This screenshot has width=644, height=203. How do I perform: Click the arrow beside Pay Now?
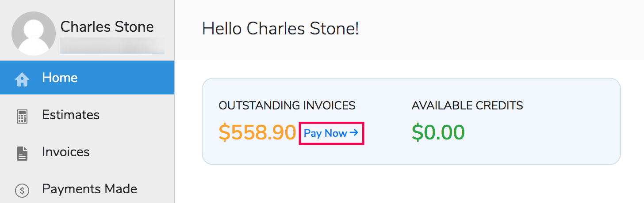click(x=353, y=133)
